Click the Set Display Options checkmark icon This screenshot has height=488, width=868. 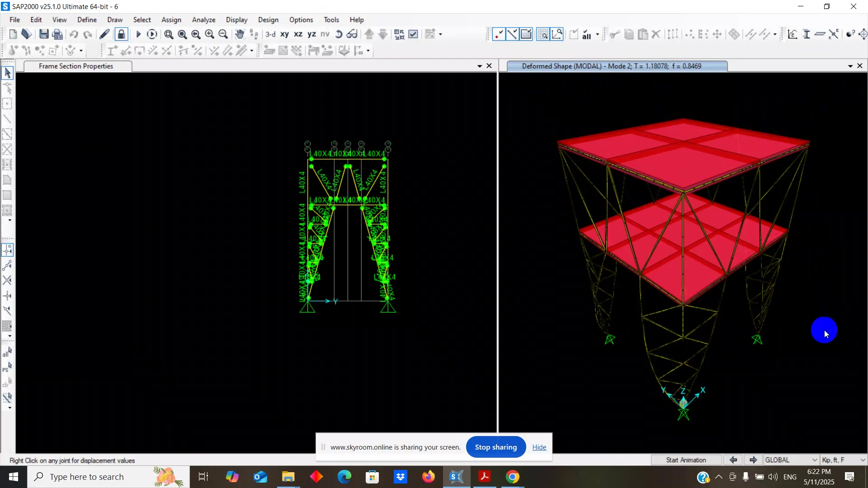tap(413, 34)
